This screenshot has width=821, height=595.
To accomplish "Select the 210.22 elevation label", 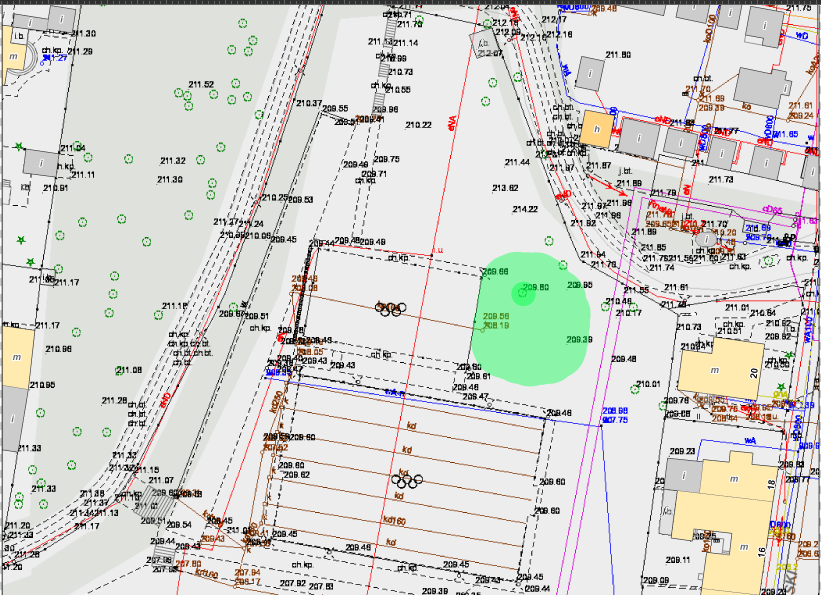I will (419, 125).
